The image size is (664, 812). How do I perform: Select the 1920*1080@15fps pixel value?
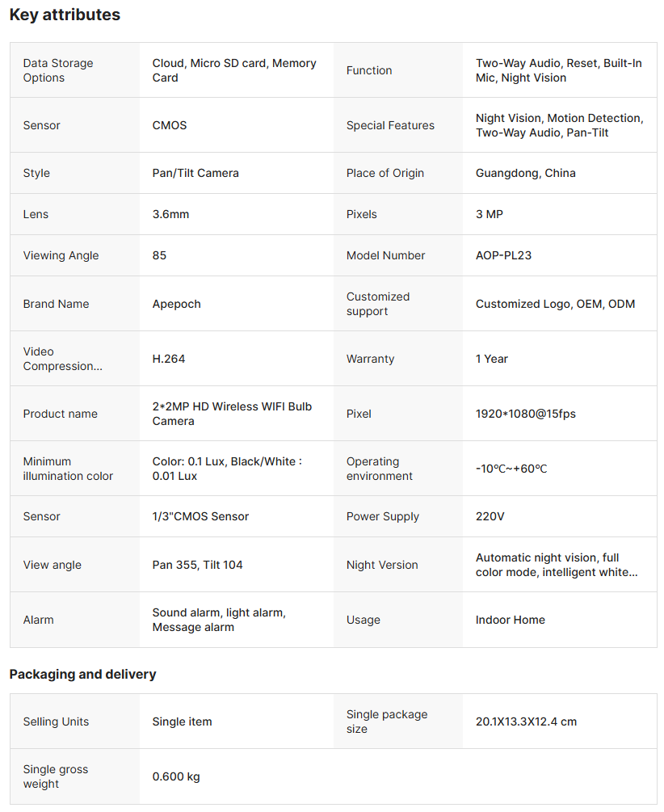525,414
